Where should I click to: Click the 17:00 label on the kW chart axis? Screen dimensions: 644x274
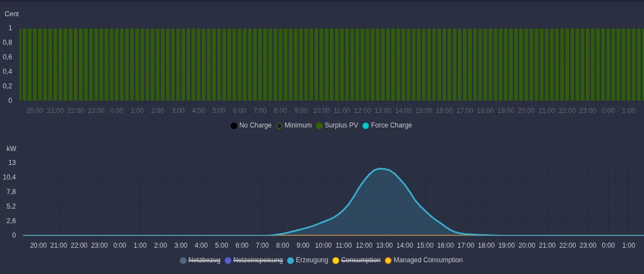pyautogui.click(x=466, y=245)
